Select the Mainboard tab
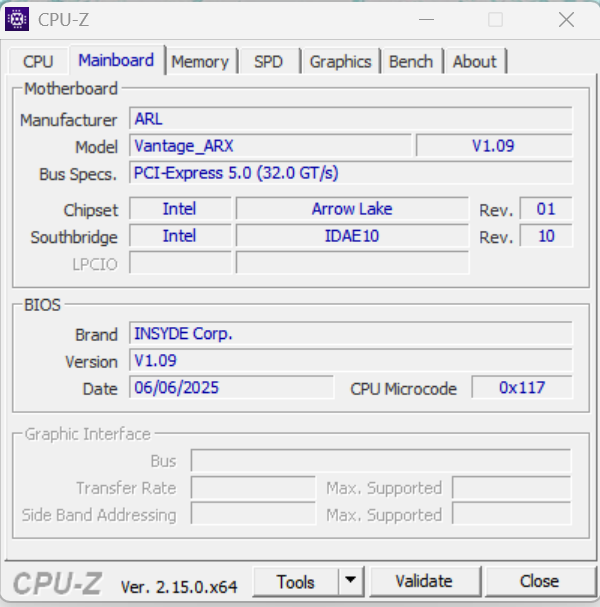 116,60
